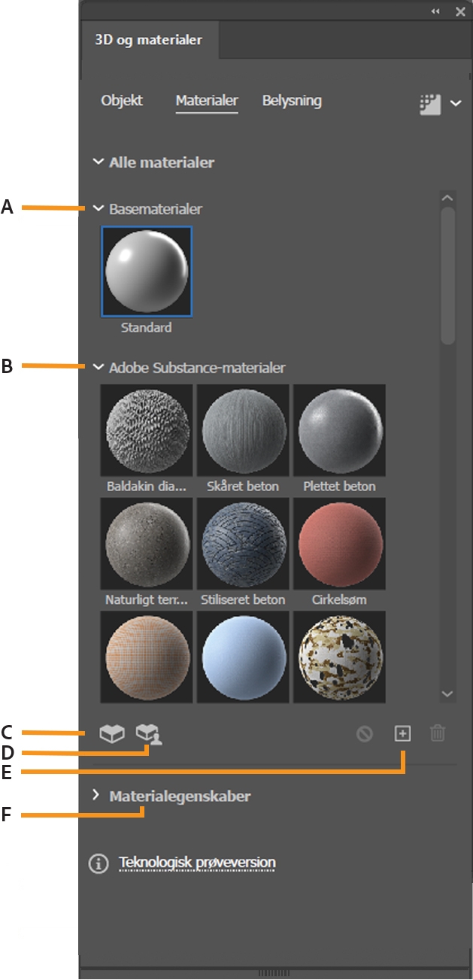Click the remove material prohibited icon
The width and height of the screenshot is (473, 980).
tap(365, 734)
